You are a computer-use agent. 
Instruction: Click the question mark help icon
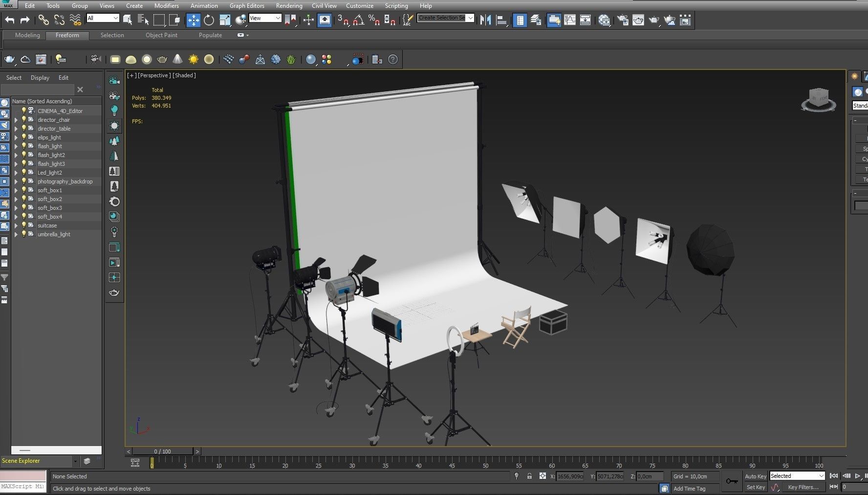tap(393, 59)
